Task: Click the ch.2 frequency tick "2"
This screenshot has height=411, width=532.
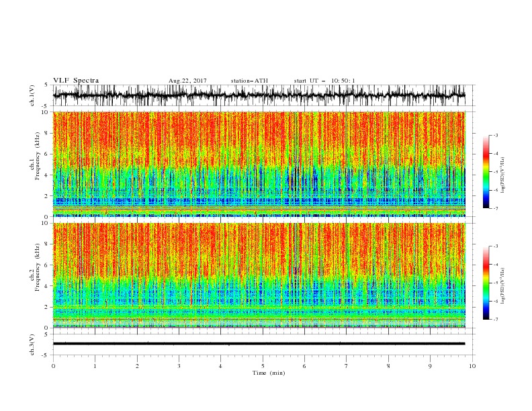Action: pyautogui.click(x=48, y=307)
